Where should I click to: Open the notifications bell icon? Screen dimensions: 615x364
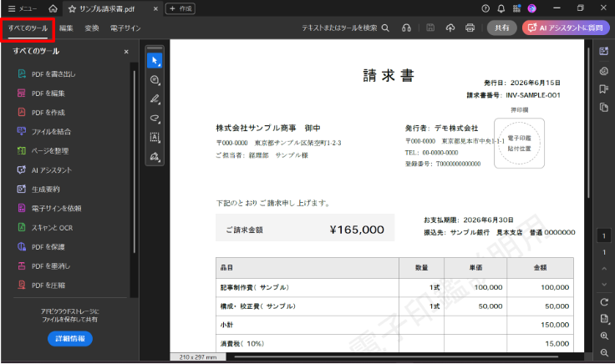501,8
